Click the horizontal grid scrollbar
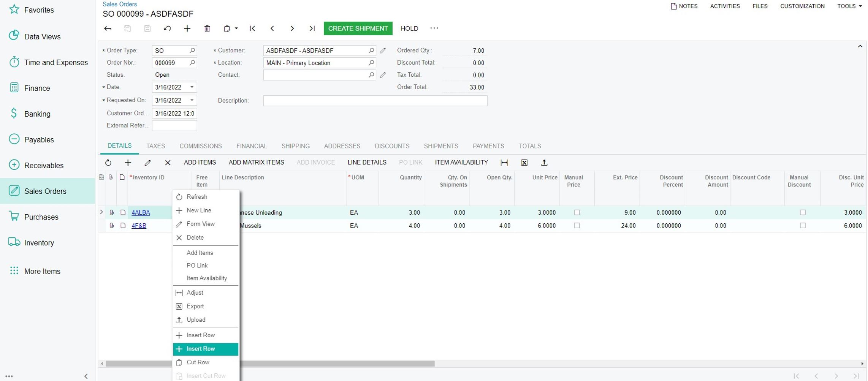This screenshot has width=868, height=381. coord(270,364)
